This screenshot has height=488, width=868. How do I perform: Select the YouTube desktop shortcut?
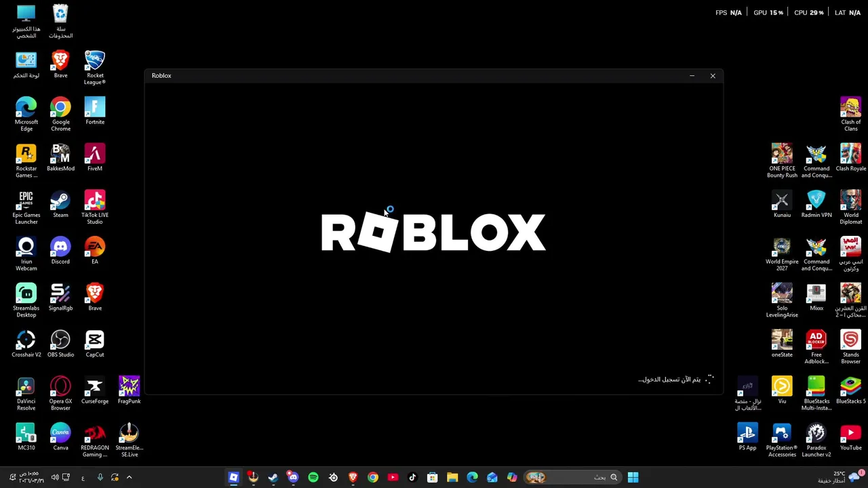click(x=850, y=436)
